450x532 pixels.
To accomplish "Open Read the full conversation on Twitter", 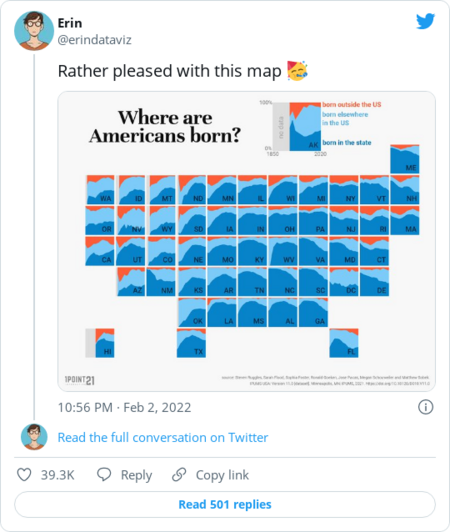I will (x=163, y=438).
